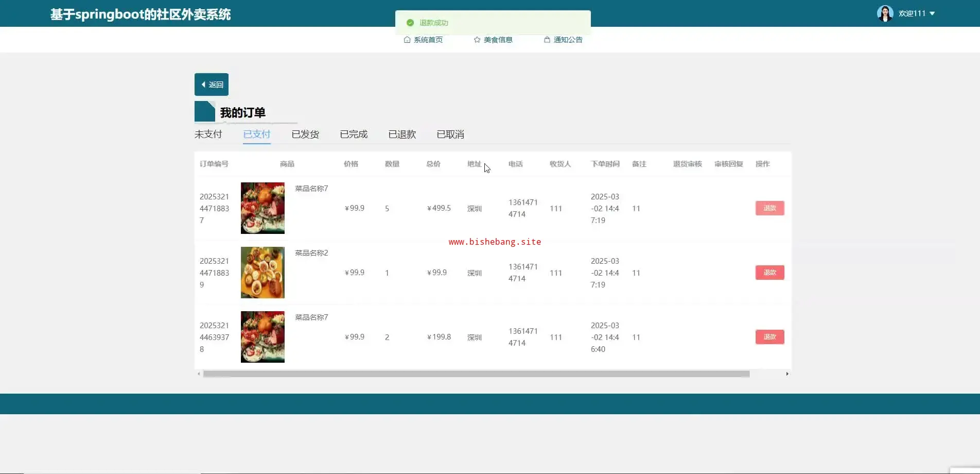Switch to the 已发货 tab

pyautogui.click(x=305, y=134)
